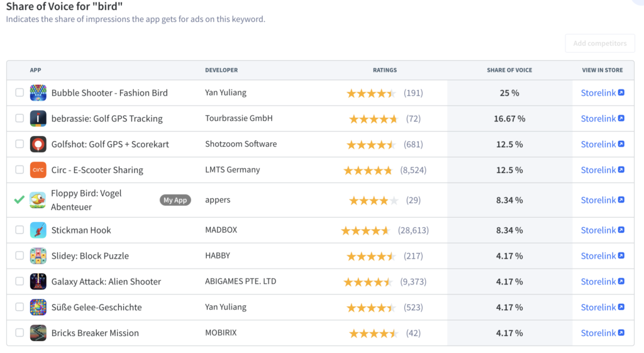The width and height of the screenshot is (644, 353).
Task: Check the Golfshot: Golf GPS + Scorekart row
Action: tap(19, 144)
